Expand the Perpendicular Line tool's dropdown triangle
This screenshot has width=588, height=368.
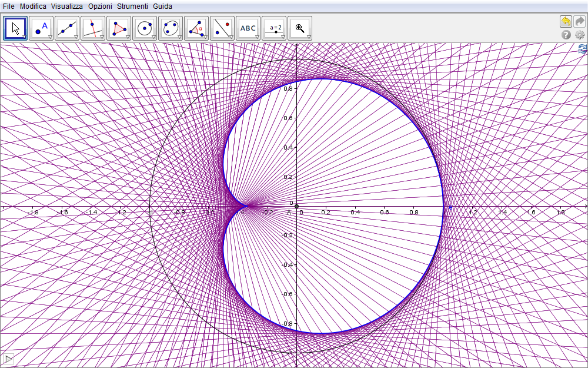[x=102, y=37]
